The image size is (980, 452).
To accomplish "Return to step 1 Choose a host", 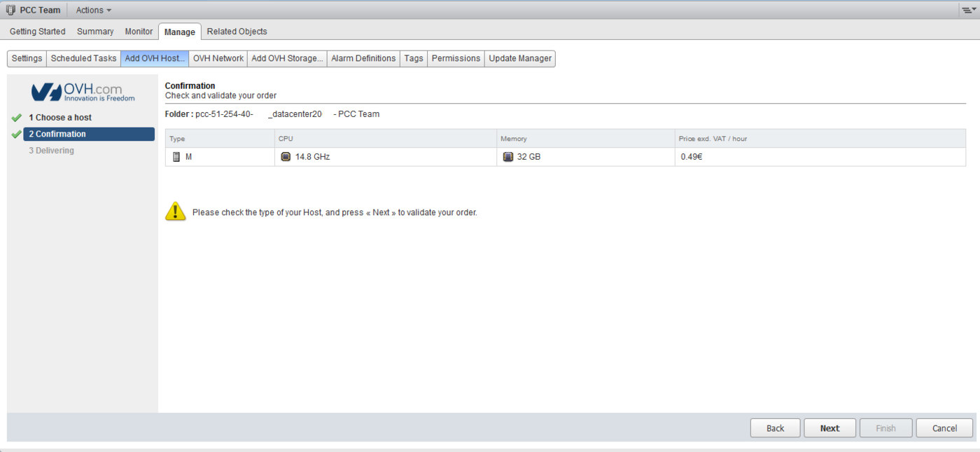I will tap(60, 118).
